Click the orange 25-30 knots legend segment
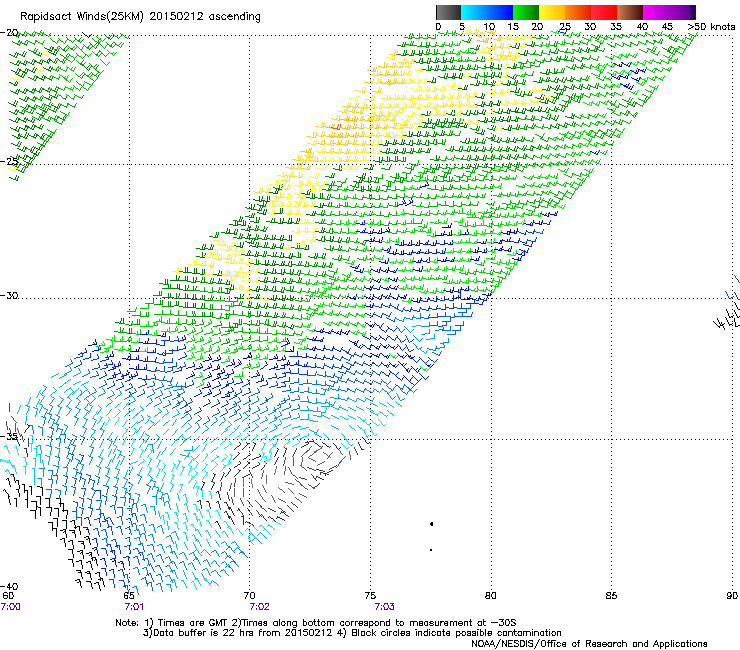 [x=578, y=12]
